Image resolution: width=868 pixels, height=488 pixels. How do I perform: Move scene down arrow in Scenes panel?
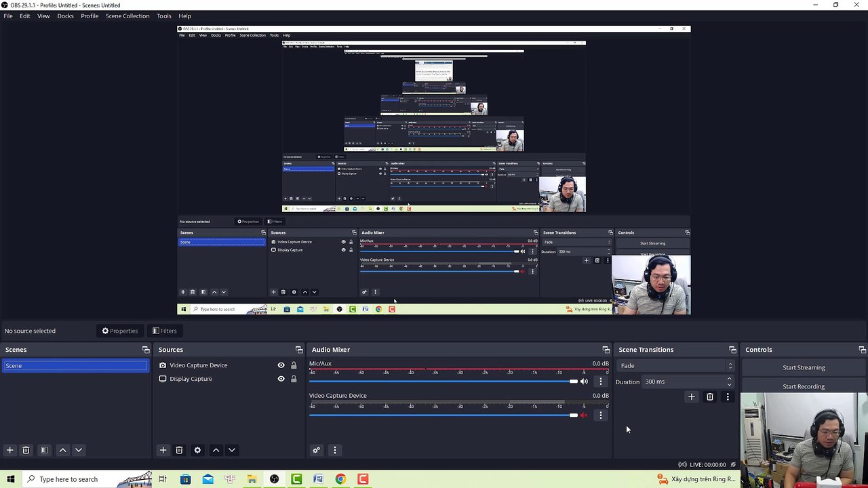click(79, 450)
